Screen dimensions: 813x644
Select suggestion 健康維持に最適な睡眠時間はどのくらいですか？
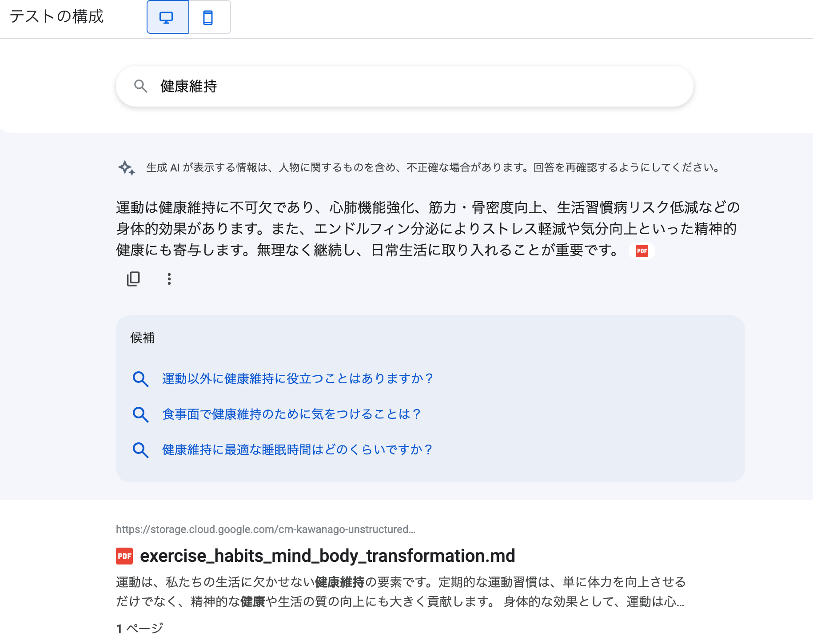(x=298, y=450)
